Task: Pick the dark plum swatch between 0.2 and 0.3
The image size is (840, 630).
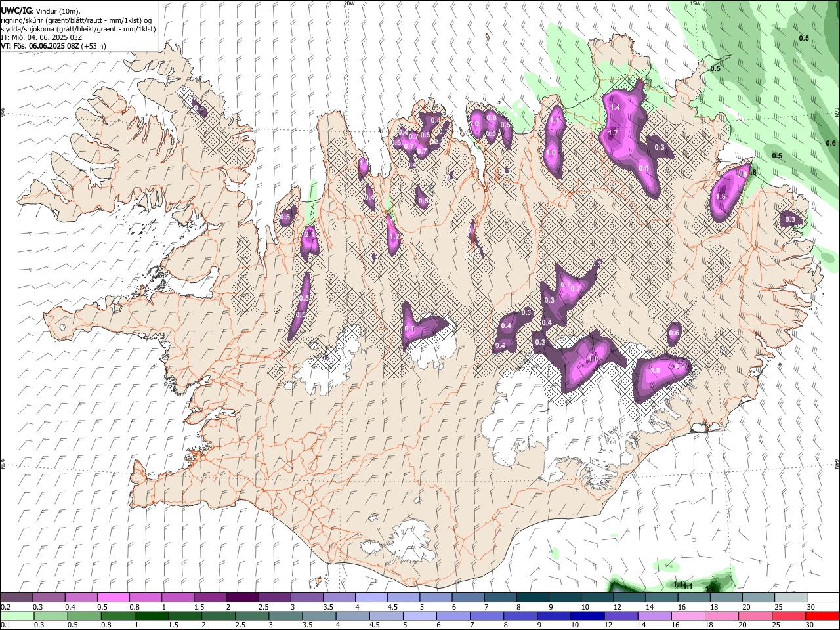Action: tap(16, 598)
